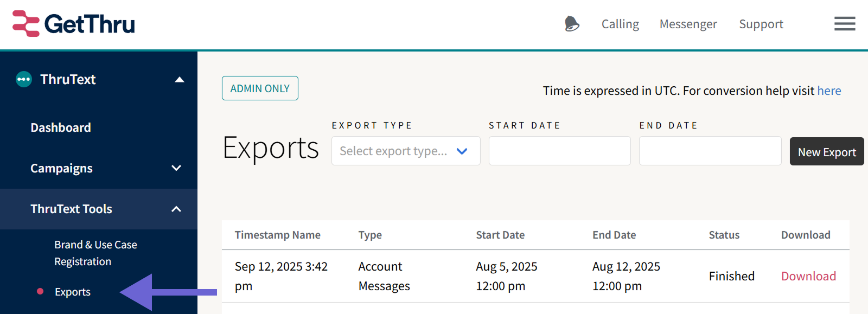The width and height of the screenshot is (868, 314).
Task: Click the 'Sep 12, 2025 3:42 pm' timestamp
Action: tap(281, 276)
